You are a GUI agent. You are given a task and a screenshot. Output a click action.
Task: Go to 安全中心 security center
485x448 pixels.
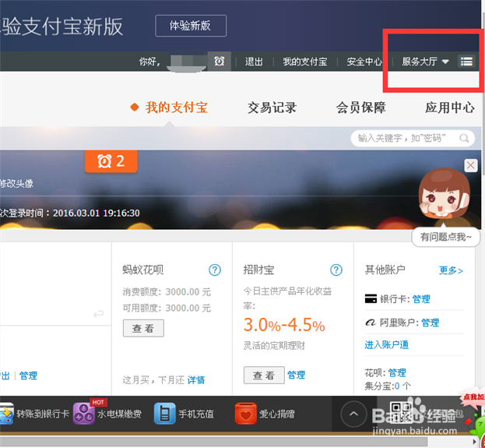(x=364, y=62)
